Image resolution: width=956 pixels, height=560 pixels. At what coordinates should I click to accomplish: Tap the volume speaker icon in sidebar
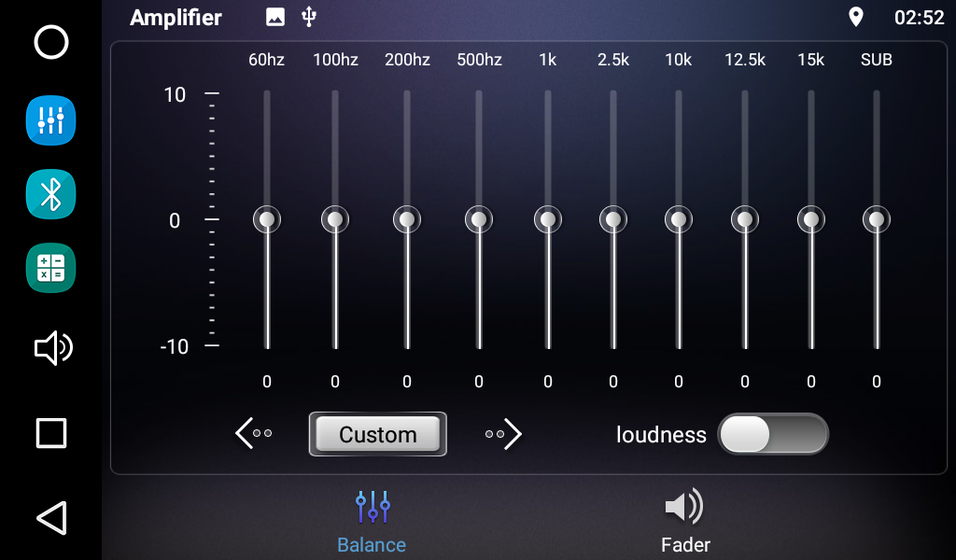click(x=52, y=348)
